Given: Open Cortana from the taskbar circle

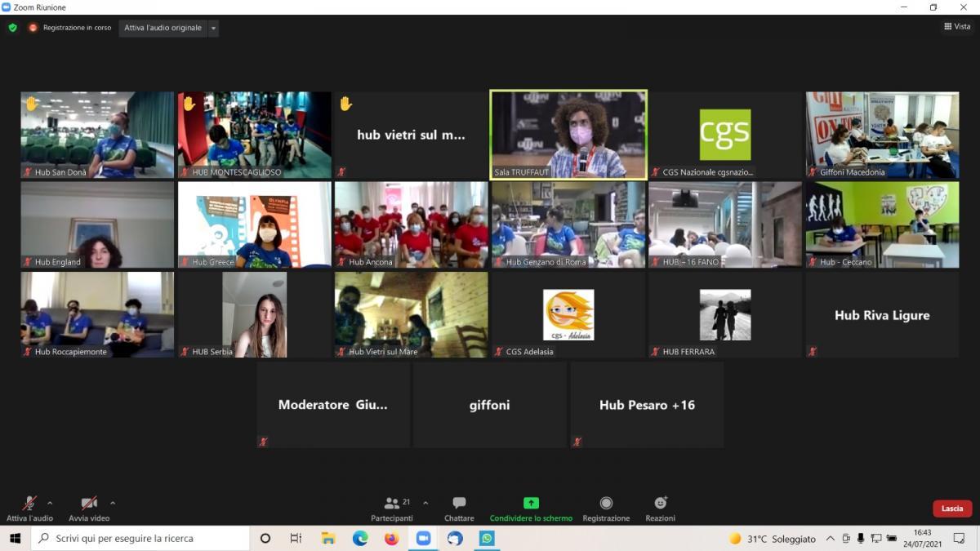Looking at the screenshot, I should (265, 539).
